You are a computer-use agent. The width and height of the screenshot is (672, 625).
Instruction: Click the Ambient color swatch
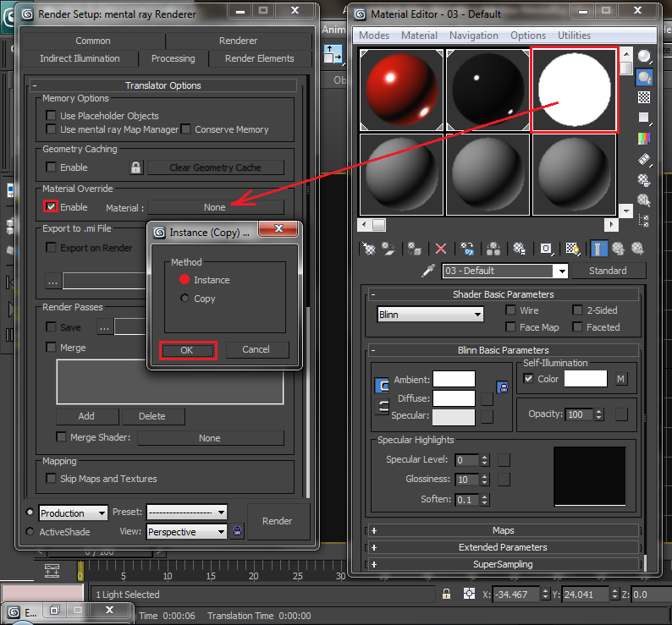[454, 379]
